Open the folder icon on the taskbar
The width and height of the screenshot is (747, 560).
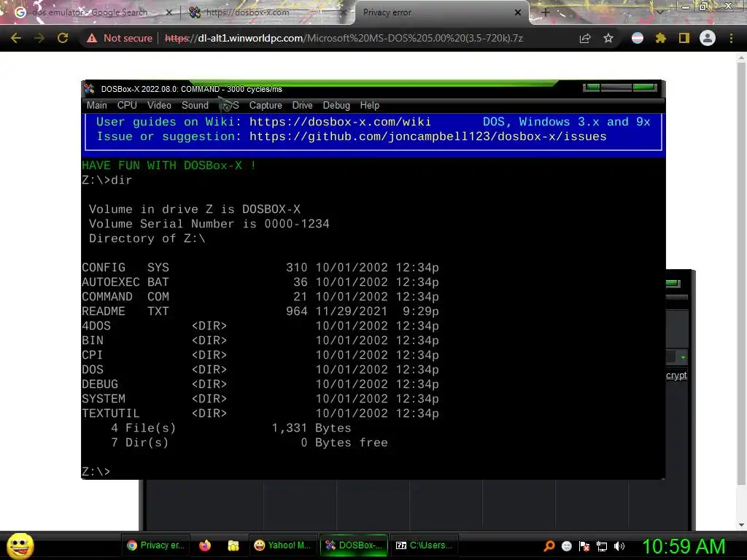click(233, 545)
